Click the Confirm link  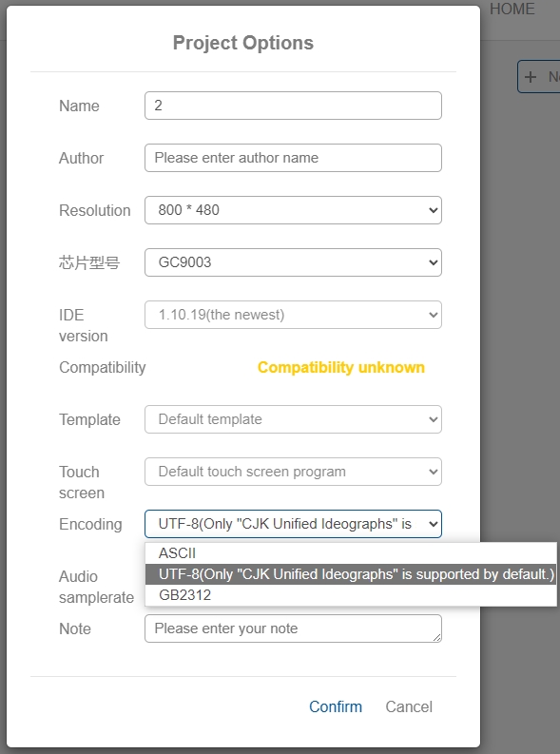point(336,706)
